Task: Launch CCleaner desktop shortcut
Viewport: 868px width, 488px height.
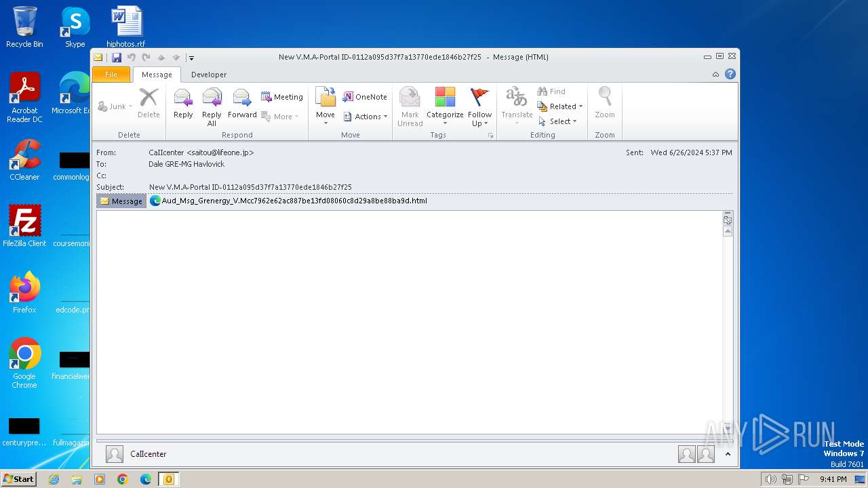Action: pyautogui.click(x=24, y=161)
